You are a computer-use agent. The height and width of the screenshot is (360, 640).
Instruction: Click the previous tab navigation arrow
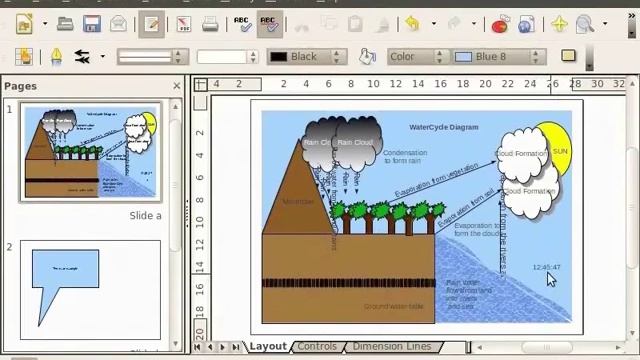pyautogui.click(x=210, y=347)
